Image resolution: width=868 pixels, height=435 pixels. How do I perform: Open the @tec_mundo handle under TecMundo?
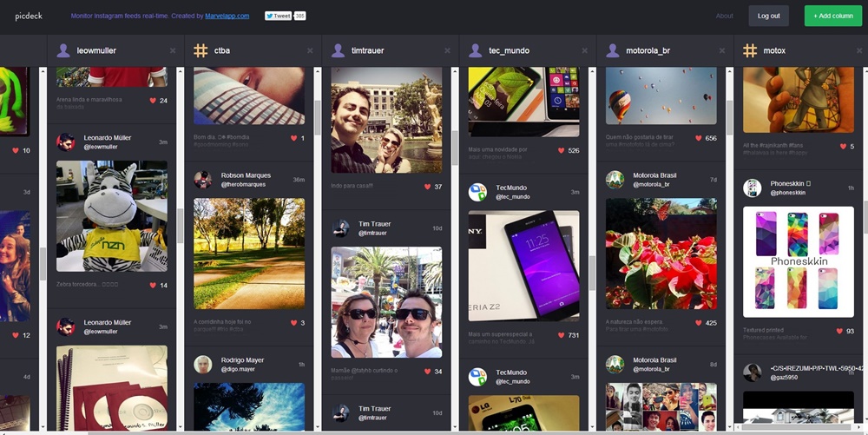[512, 197]
